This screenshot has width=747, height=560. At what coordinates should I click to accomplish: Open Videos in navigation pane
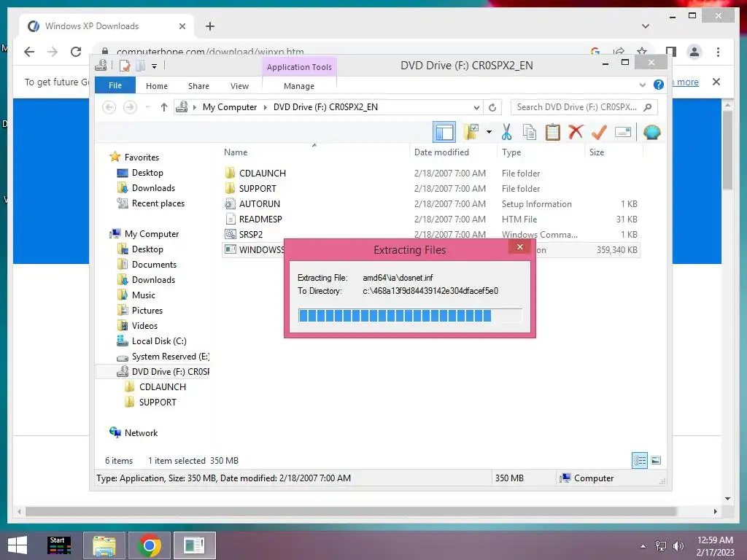144,326
